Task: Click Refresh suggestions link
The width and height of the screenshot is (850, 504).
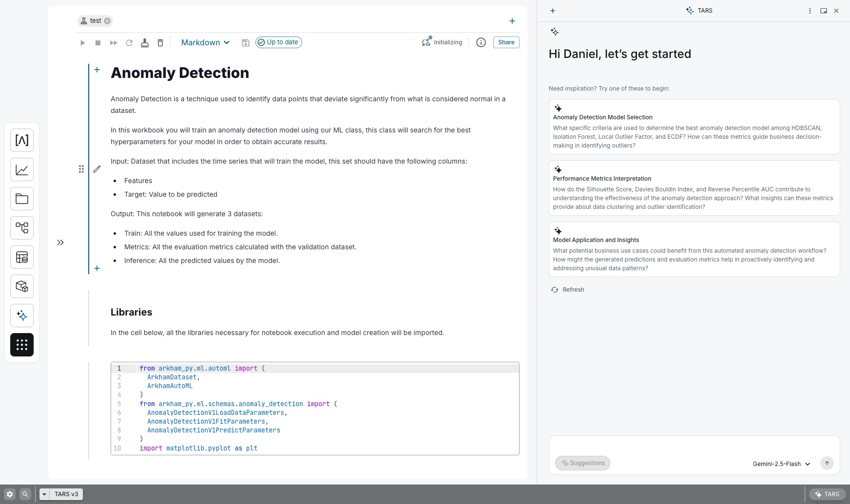Action: [567, 290]
